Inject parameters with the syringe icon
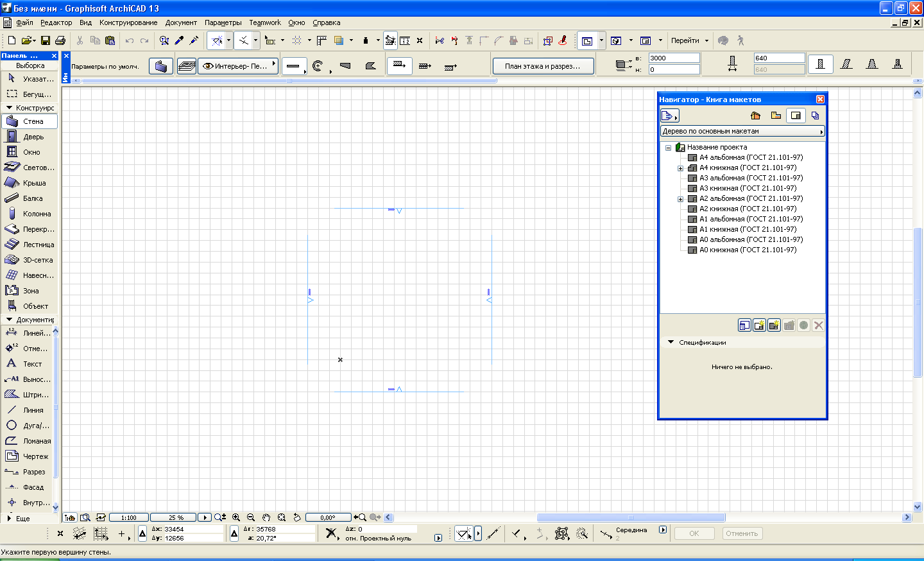924x561 pixels. tap(194, 40)
